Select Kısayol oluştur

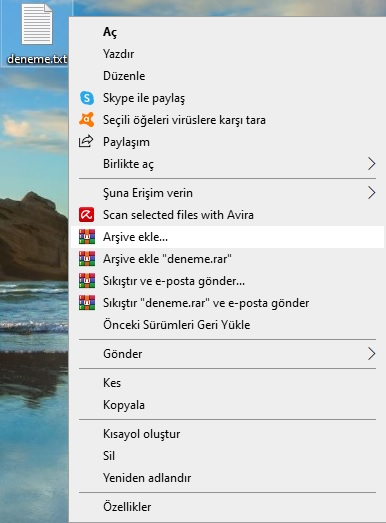pyautogui.click(x=227, y=434)
